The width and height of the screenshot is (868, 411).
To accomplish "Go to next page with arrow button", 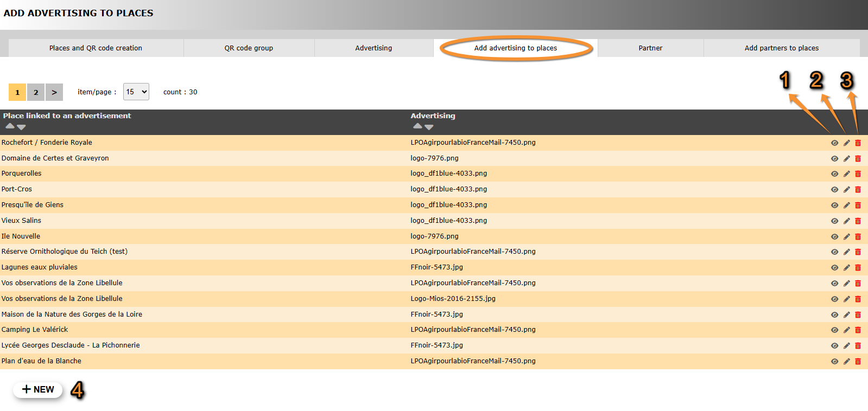I will [54, 92].
